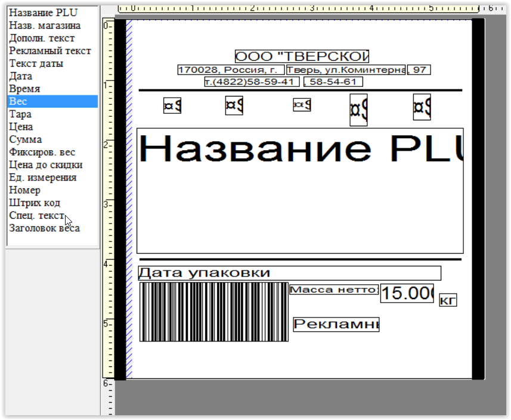This screenshot has height=420, width=511.
Task: Click the 'Масса нетто:' label field
Action: 333,290
